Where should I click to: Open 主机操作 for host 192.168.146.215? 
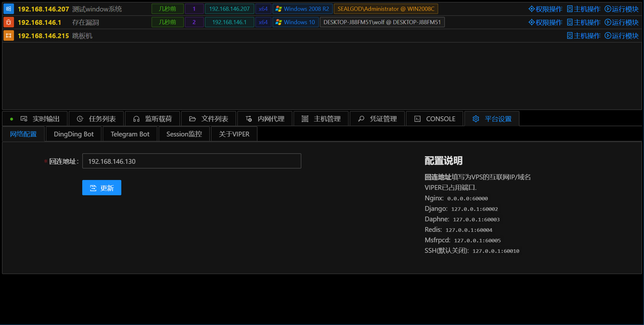[x=584, y=36]
